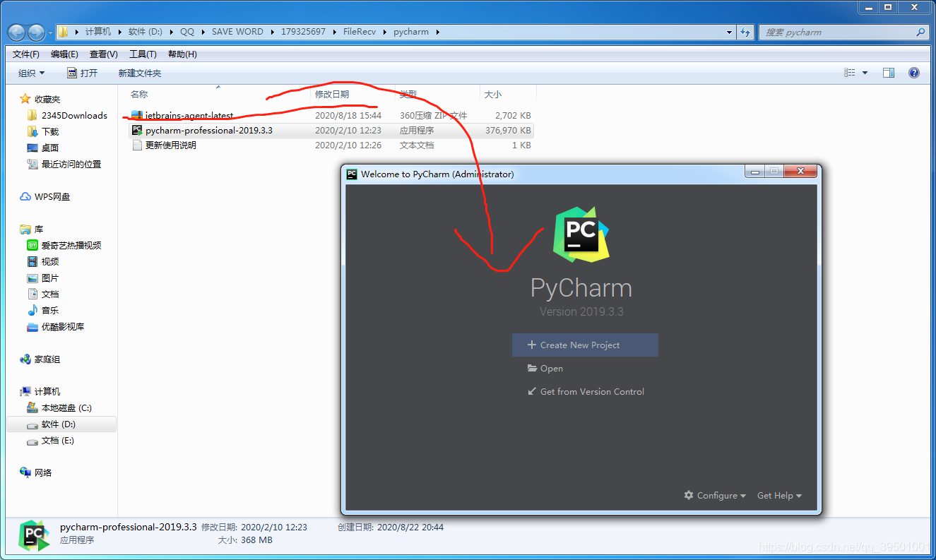936x560 pixels.
Task: Open the 文件(F) menu
Action: [26, 54]
